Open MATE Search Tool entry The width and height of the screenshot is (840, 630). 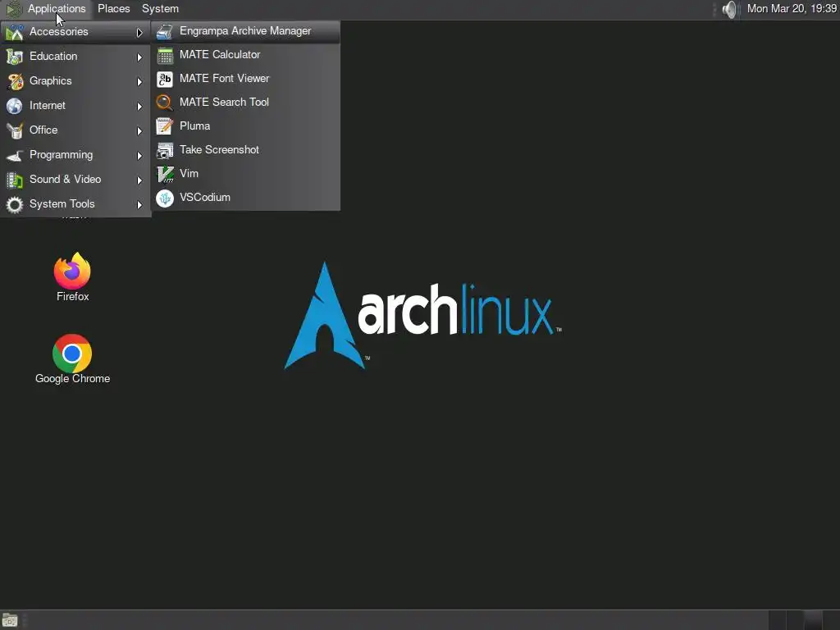(x=246, y=102)
